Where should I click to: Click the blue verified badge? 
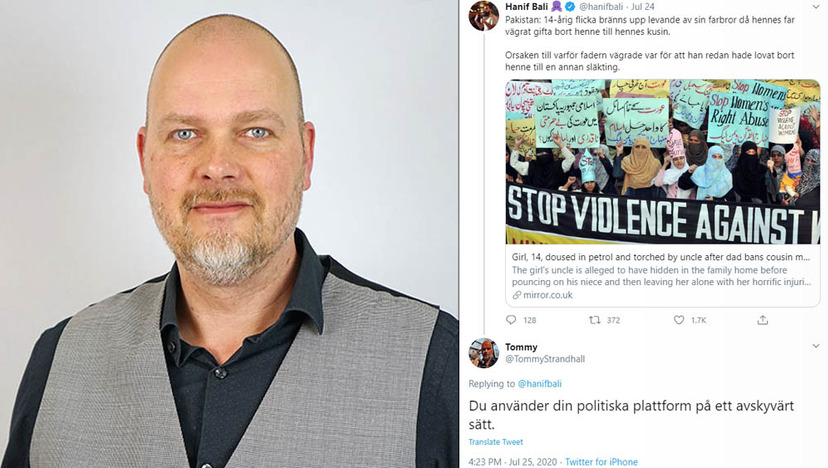pos(570,7)
